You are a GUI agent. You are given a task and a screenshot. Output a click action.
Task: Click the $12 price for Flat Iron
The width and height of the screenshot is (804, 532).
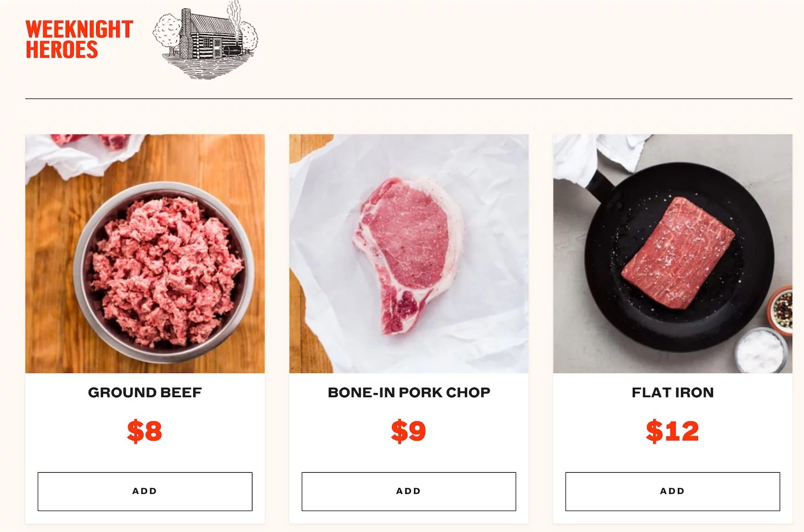pyautogui.click(x=672, y=431)
